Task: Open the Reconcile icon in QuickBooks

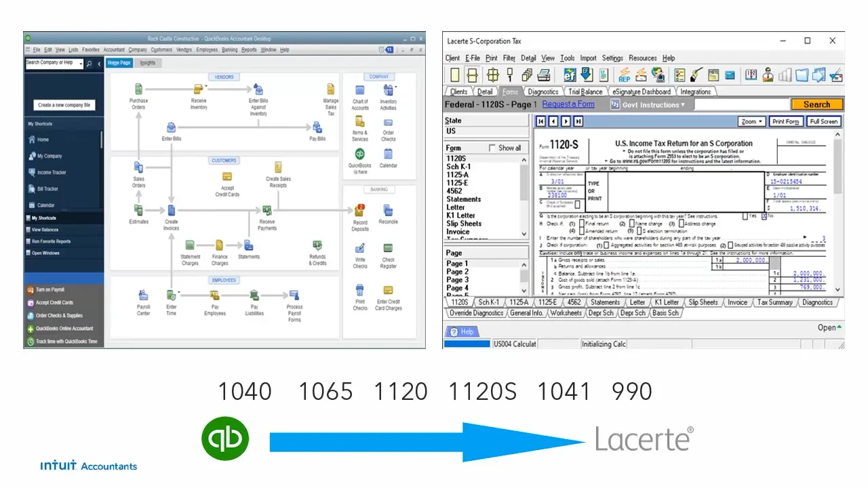Action: (x=388, y=210)
